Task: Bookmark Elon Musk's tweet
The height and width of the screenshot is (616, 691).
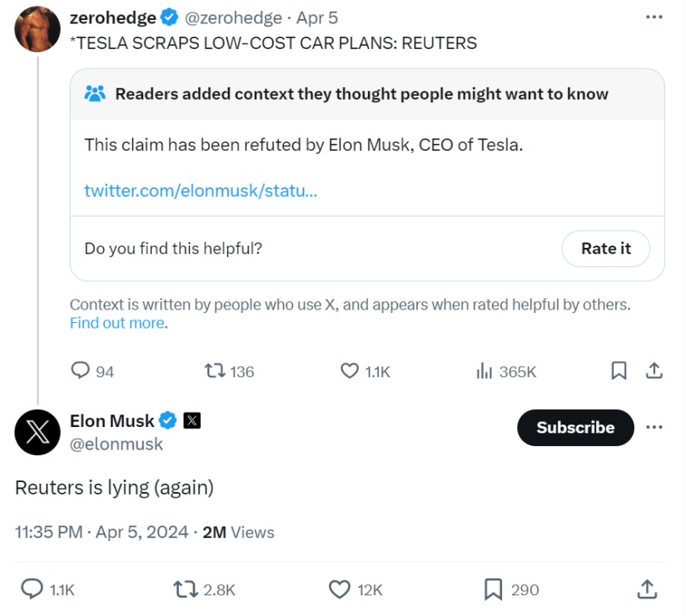Action: click(x=494, y=589)
